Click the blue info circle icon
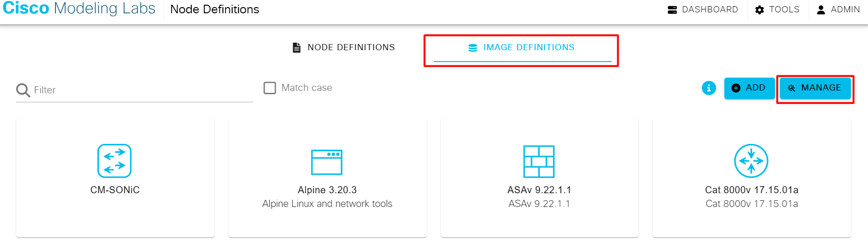This screenshot has height=251, width=868. (709, 88)
